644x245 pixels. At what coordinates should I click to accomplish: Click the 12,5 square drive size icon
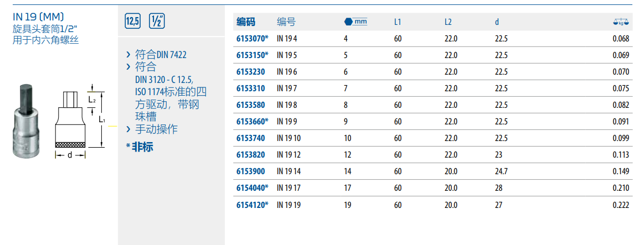(133, 22)
